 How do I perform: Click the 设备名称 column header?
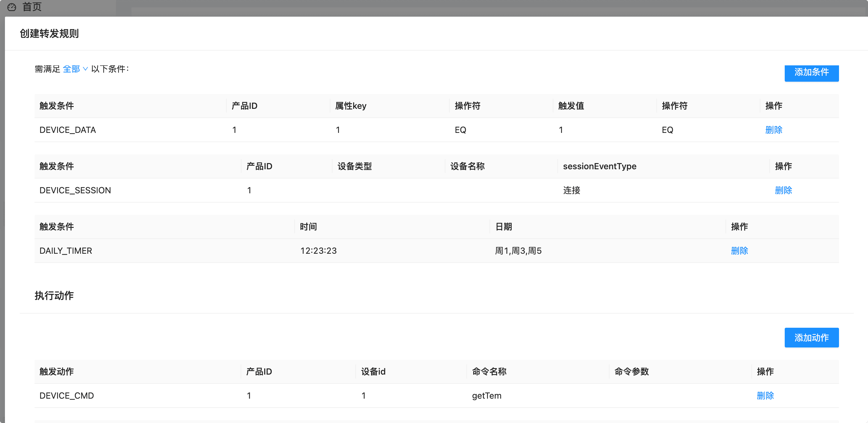tap(467, 166)
